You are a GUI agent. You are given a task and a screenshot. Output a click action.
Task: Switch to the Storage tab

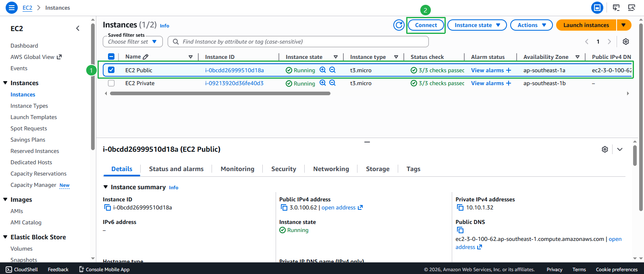click(378, 169)
